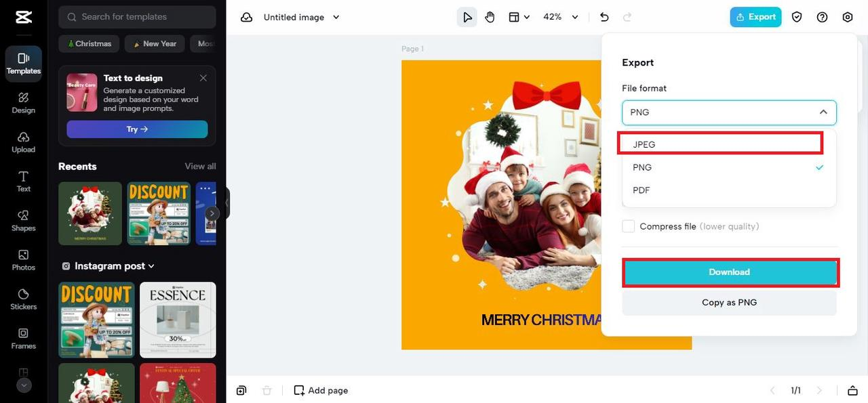The height and width of the screenshot is (403, 868).
Task: Duplicate page icon in bottom bar
Action: tap(241, 391)
